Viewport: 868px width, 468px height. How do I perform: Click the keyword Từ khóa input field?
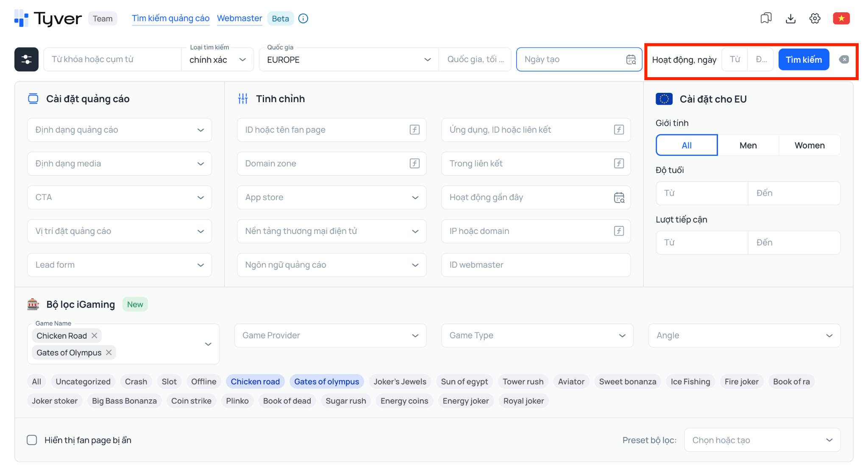point(113,59)
